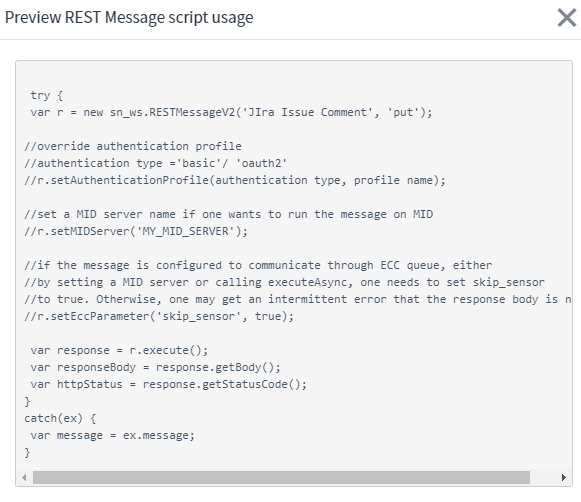Close the Preview REST Message script dialog
Screen dimensions: 581x502
click(x=567, y=18)
